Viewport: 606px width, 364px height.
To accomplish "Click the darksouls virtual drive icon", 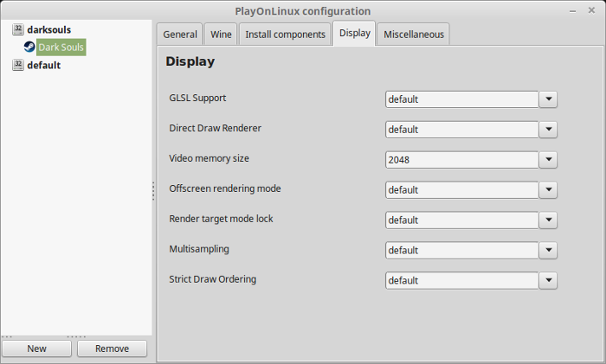I will (x=18, y=29).
